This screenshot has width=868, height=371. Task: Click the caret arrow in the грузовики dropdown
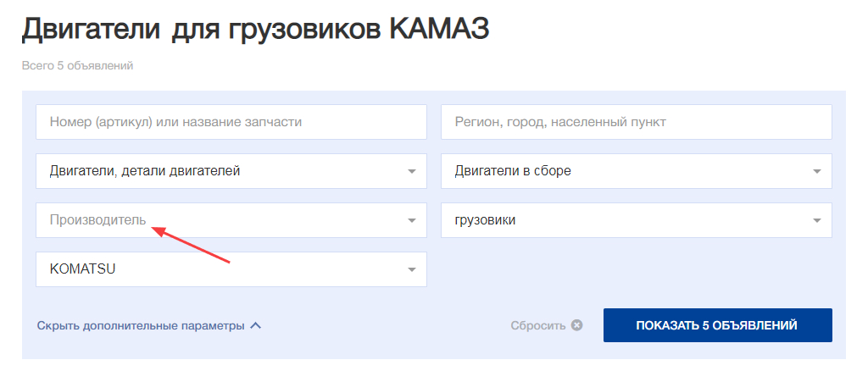(x=816, y=220)
